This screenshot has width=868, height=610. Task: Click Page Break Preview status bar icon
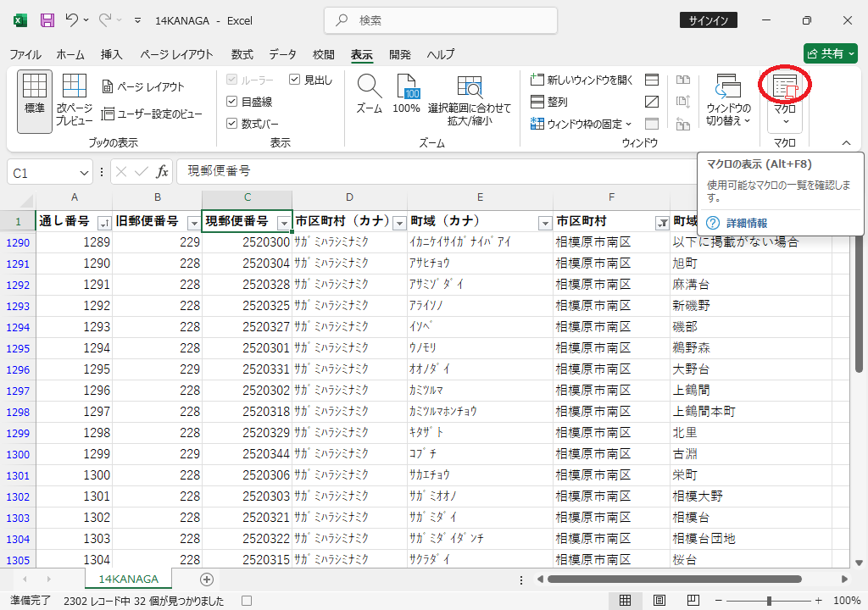pos(693,601)
